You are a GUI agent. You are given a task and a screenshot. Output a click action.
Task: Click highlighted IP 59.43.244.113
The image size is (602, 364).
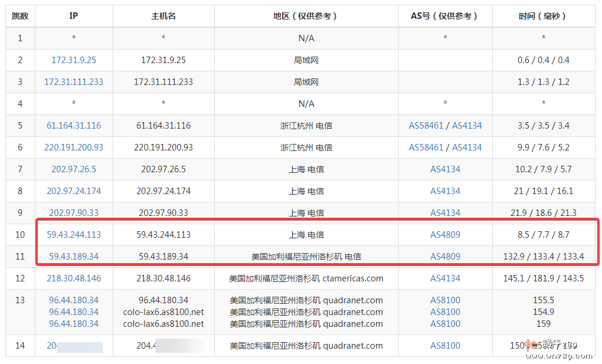[73, 234]
